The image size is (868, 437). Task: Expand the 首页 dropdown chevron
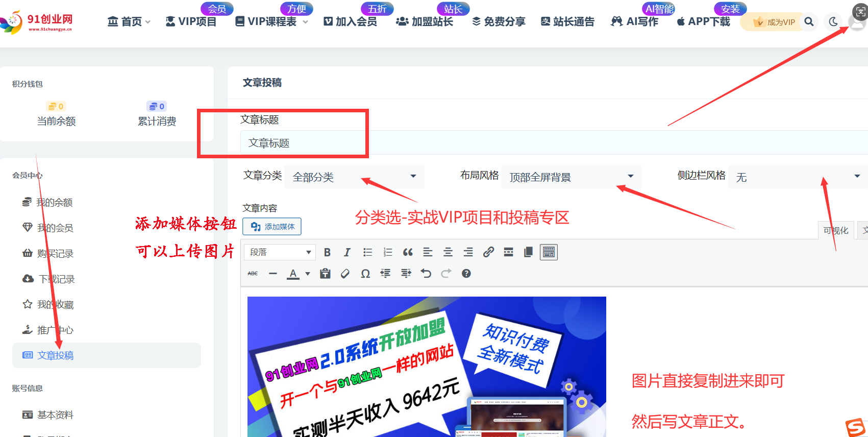pos(148,22)
